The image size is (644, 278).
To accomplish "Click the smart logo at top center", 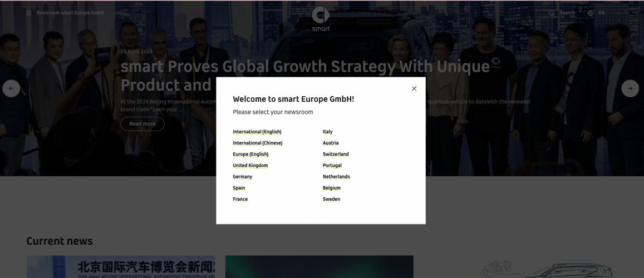I will pyautogui.click(x=321, y=19).
